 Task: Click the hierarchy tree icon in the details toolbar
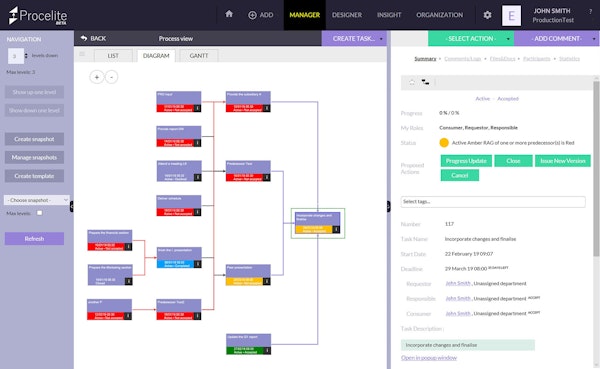(425, 82)
